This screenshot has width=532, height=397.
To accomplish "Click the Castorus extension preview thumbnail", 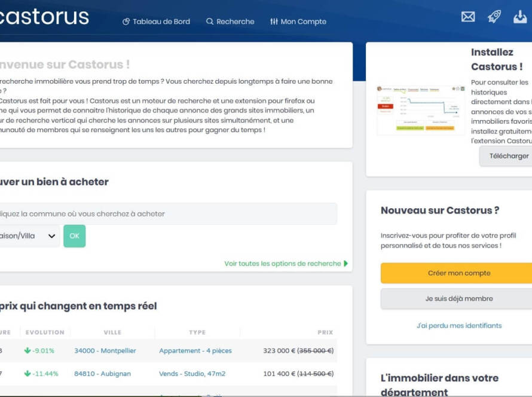I will tap(420, 110).
